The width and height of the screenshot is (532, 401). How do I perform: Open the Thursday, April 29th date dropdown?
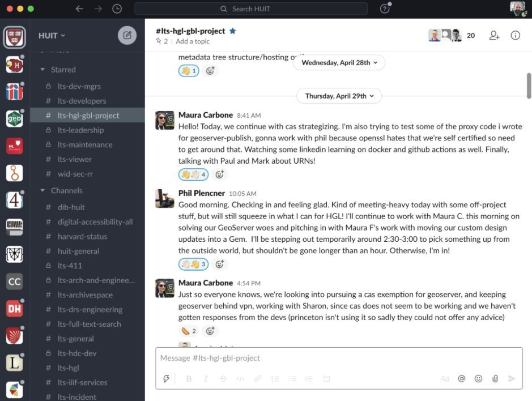coord(339,96)
